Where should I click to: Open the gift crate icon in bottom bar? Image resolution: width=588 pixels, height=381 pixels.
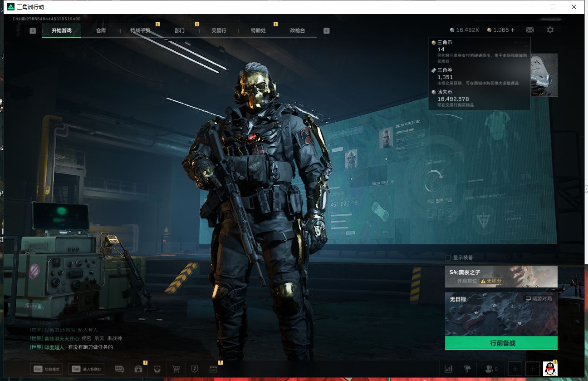point(138,369)
